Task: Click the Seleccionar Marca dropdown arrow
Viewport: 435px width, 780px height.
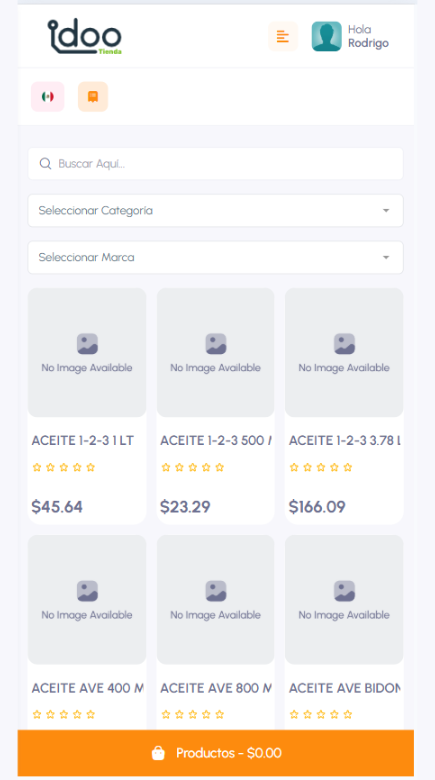Action: [386, 257]
